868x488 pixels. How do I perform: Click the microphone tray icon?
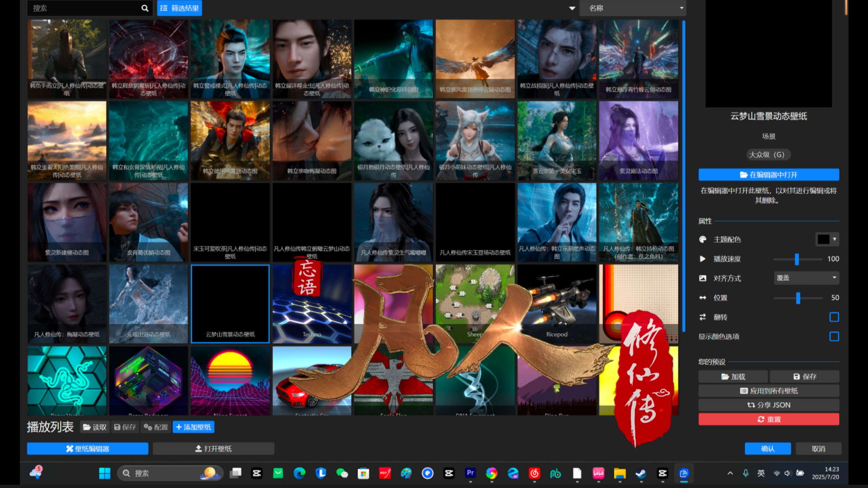(745, 473)
